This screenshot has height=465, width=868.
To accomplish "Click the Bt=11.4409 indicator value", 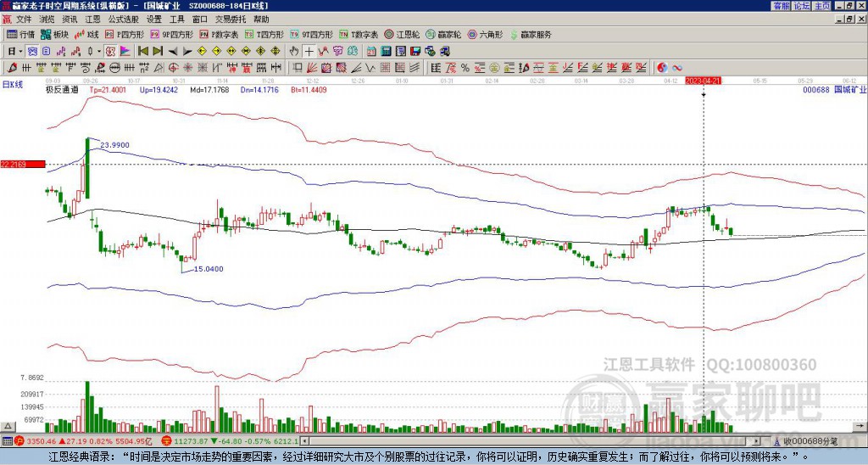I will pos(309,90).
